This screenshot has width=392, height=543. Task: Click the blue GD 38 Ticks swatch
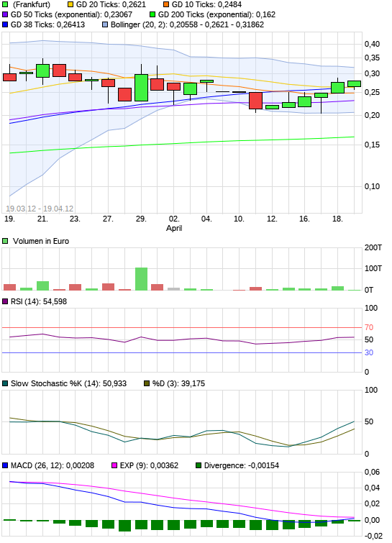pos(5,25)
